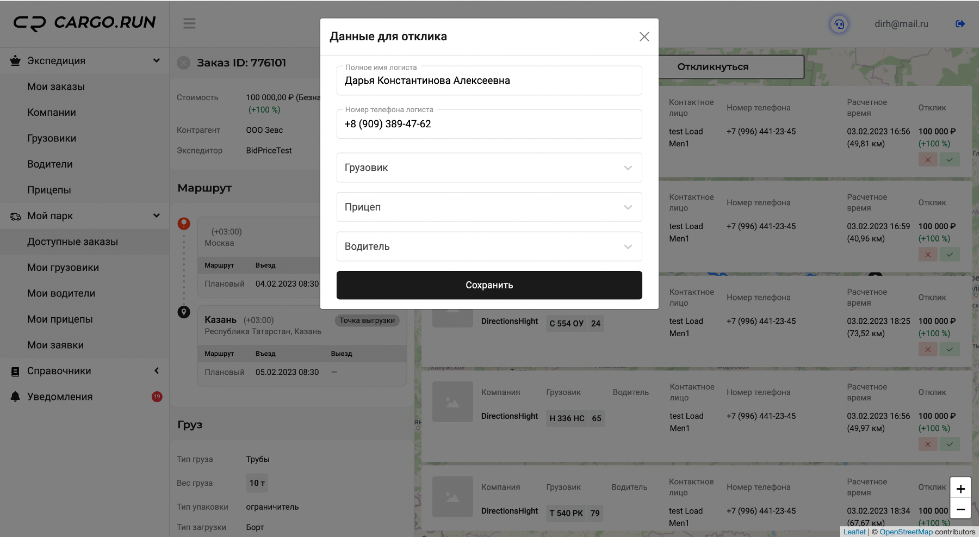Screen dimensions: 980x537
Task: Click the logout icon next to email
Action: click(960, 24)
